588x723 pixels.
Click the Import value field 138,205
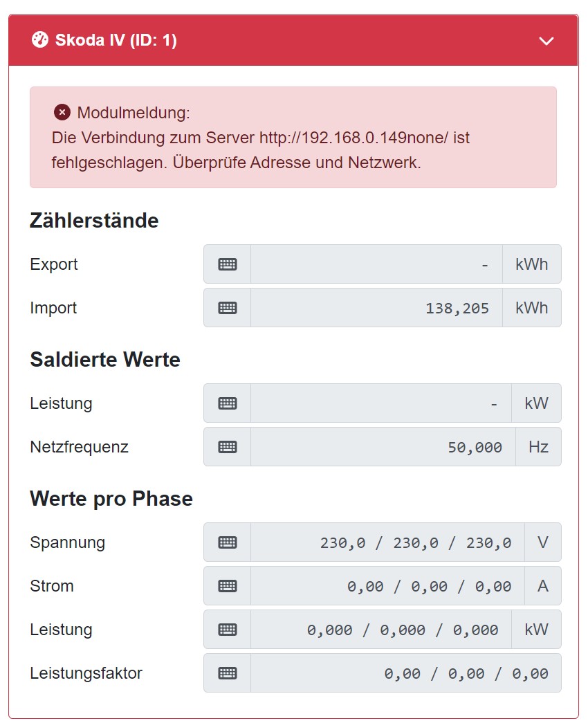pyautogui.click(x=376, y=308)
